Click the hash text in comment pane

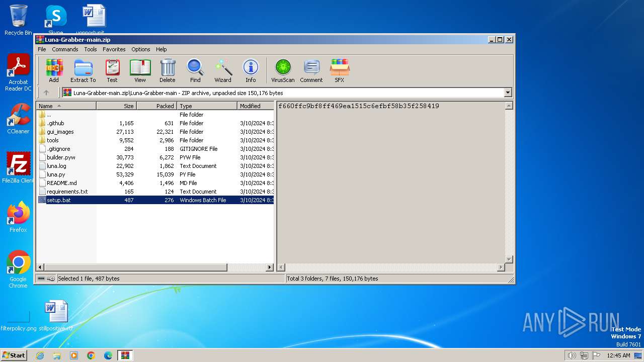pos(359,106)
